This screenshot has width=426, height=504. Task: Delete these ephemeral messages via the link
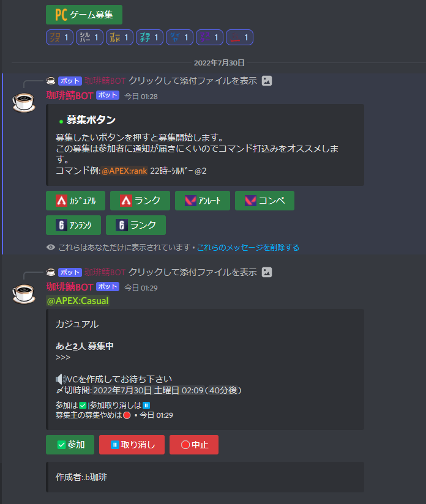[248, 247]
